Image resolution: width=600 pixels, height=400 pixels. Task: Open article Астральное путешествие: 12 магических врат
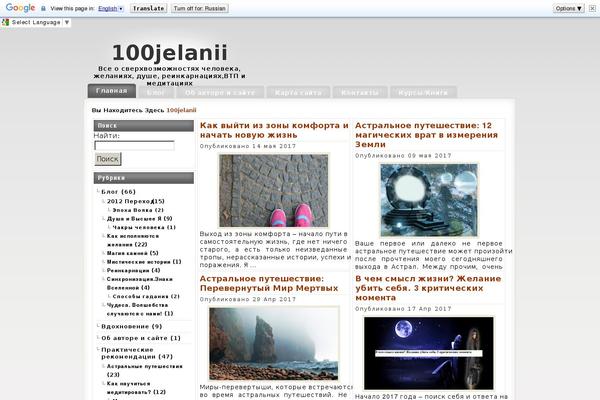tap(426, 135)
